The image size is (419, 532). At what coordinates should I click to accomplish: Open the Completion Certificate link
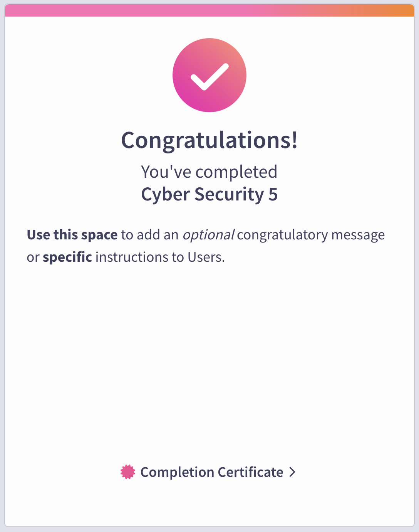pyautogui.click(x=208, y=472)
